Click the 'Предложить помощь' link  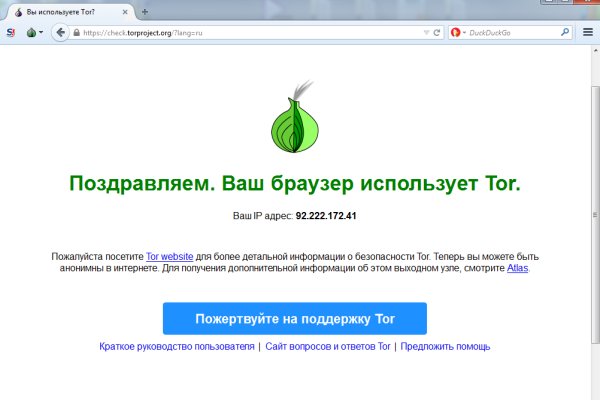[445, 347]
